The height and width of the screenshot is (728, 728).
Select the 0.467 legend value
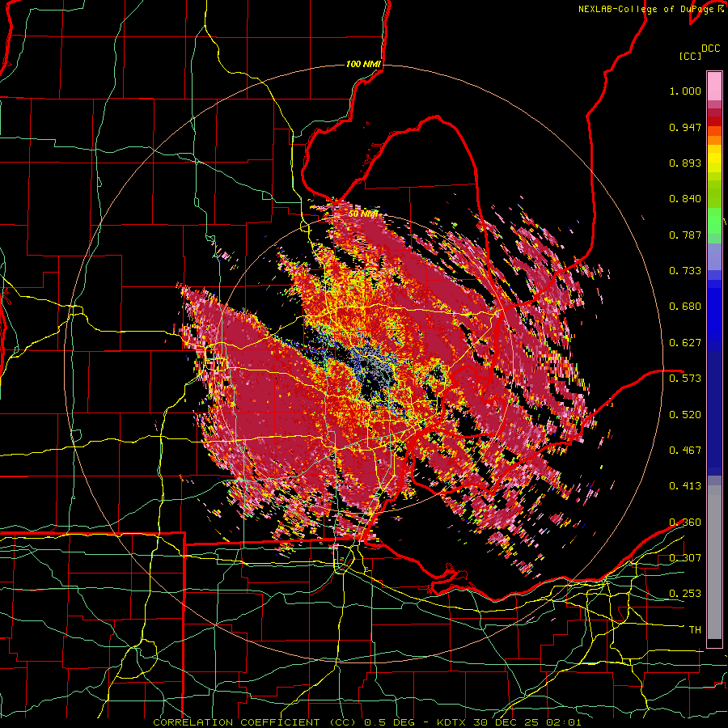(x=685, y=451)
